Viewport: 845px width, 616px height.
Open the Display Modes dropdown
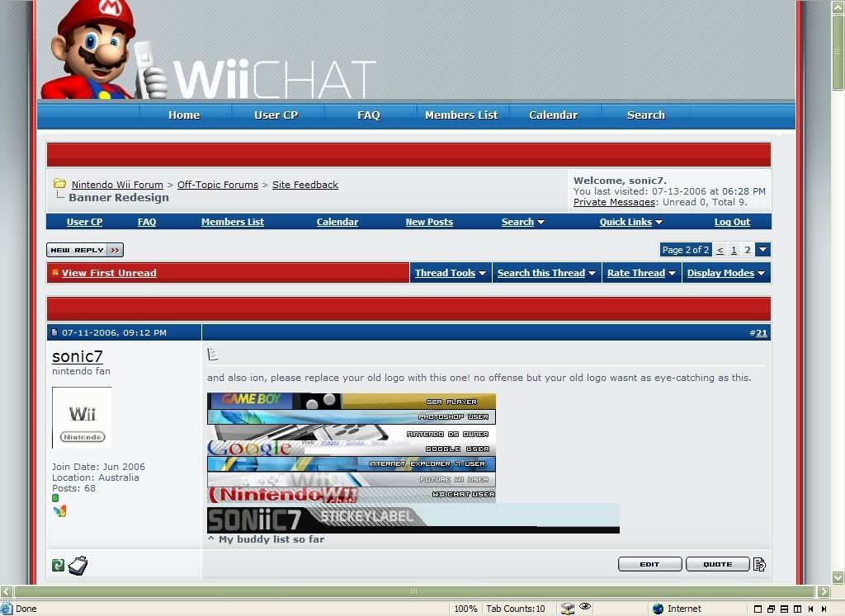[726, 273]
